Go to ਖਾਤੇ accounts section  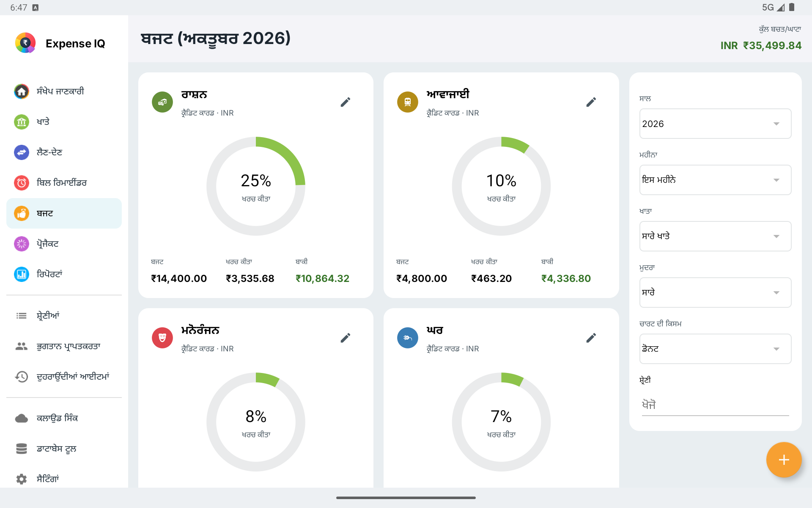[64, 122]
